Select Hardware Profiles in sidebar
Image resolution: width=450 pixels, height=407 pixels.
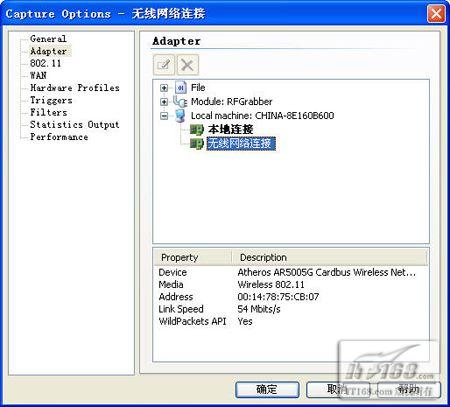coord(75,88)
